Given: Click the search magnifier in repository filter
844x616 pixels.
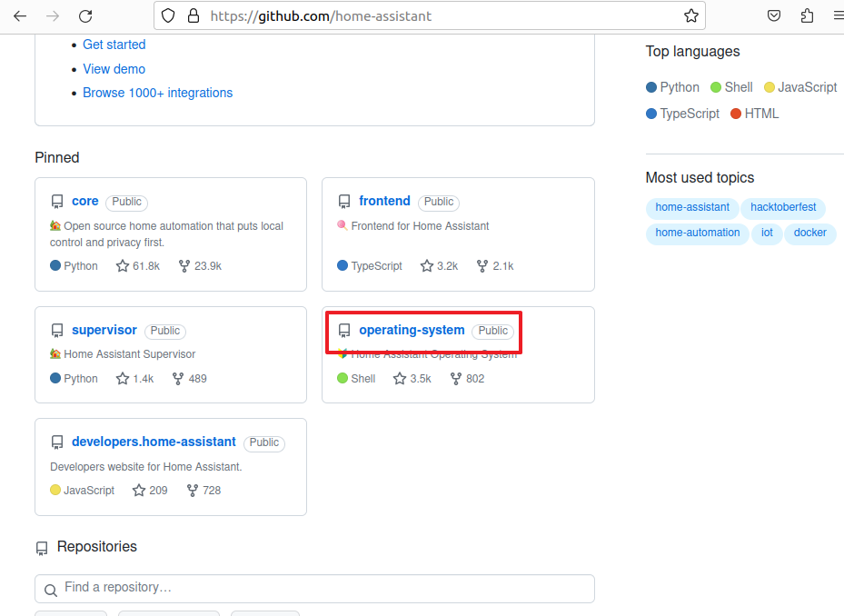Looking at the screenshot, I should coord(51,591).
